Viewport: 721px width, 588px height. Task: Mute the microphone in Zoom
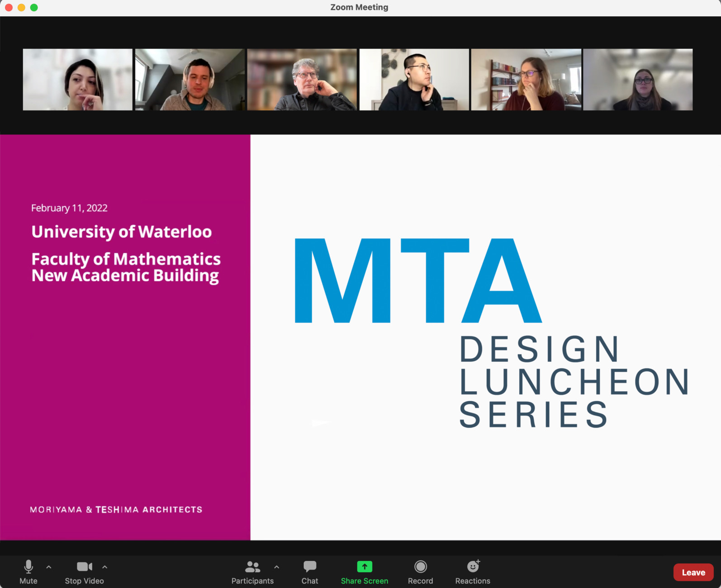tap(28, 571)
